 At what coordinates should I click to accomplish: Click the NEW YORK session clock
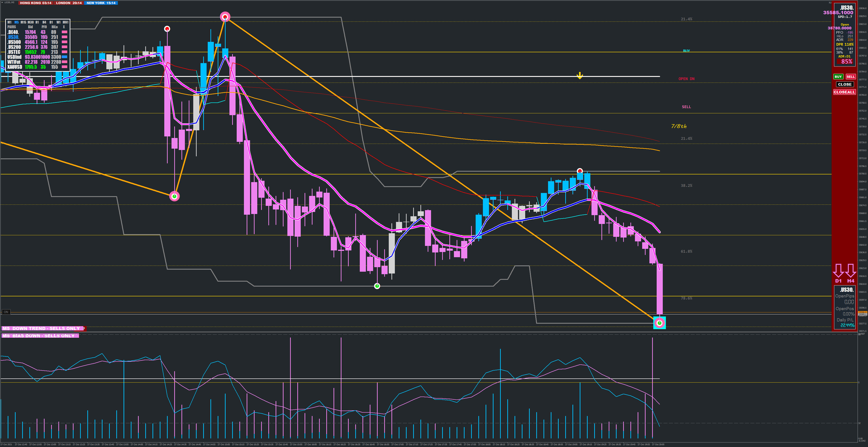coord(101,3)
